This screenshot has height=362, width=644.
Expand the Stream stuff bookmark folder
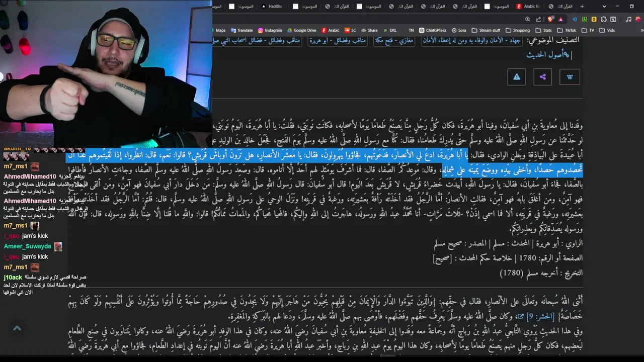(486, 30)
